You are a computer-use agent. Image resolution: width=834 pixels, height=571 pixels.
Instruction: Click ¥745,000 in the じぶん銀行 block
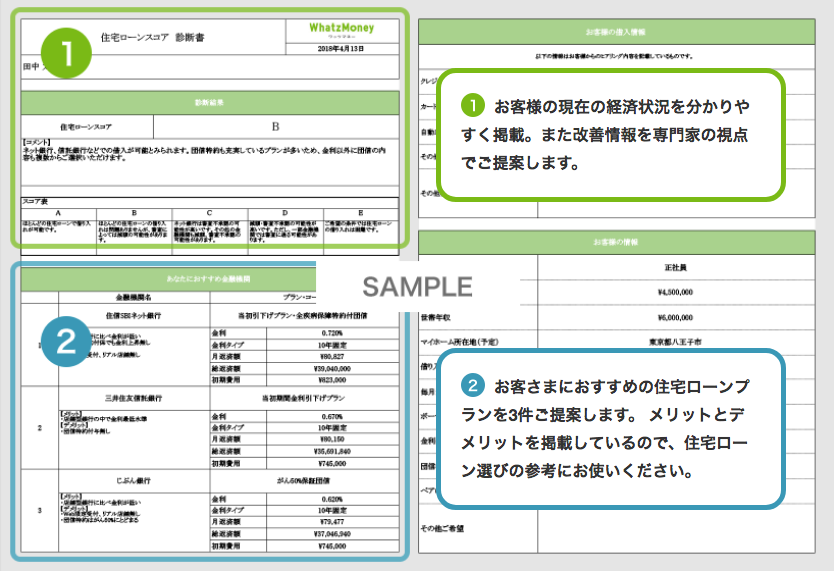click(x=332, y=546)
